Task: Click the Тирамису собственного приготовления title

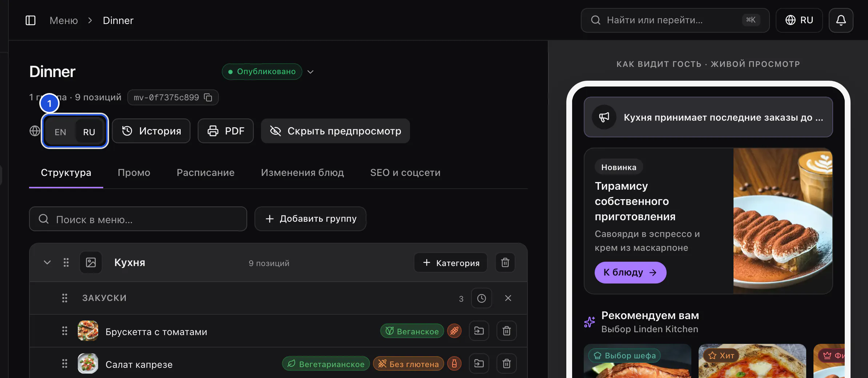Action: tap(635, 201)
